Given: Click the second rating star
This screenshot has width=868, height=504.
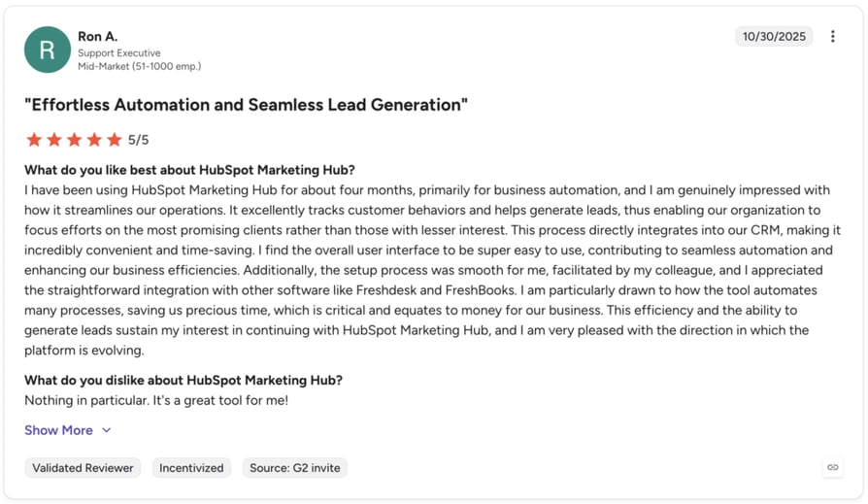Looking at the screenshot, I should pos(54,140).
